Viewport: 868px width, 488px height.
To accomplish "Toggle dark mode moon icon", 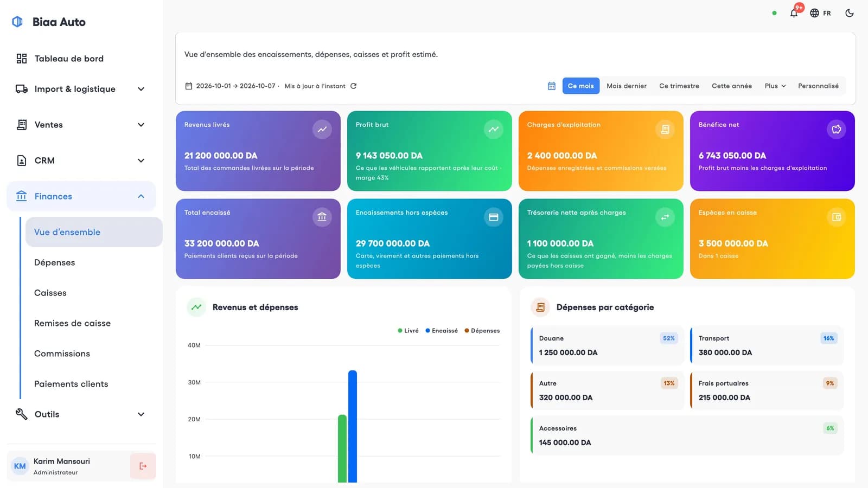I will (850, 13).
